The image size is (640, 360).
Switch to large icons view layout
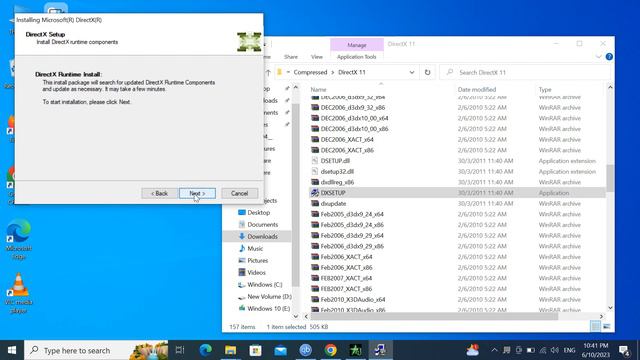click(607, 326)
